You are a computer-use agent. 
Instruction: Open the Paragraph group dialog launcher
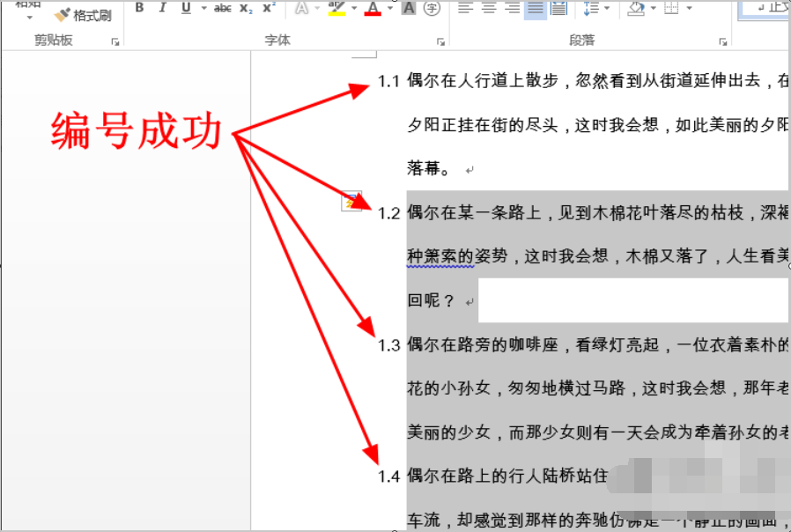point(723,40)
